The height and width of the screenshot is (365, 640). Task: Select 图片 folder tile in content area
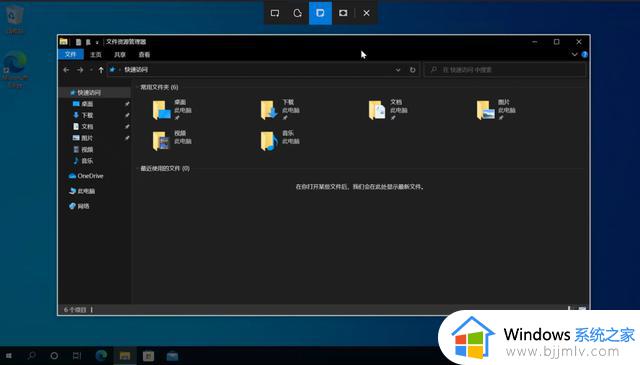tap(496, 110)
